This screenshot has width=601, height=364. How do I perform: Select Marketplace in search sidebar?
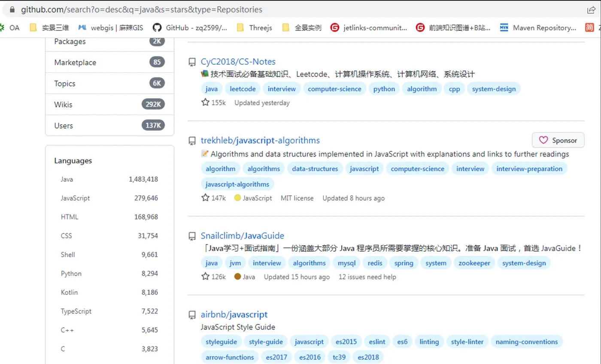coord(109,63)
